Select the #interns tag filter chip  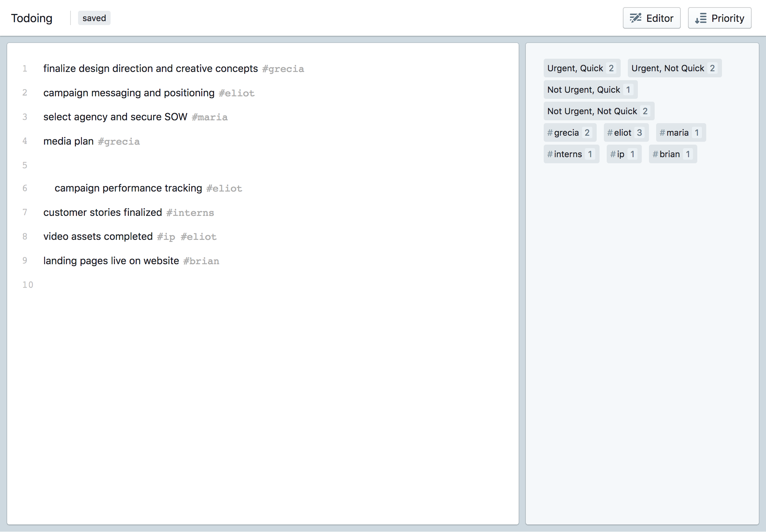[571, 154]
